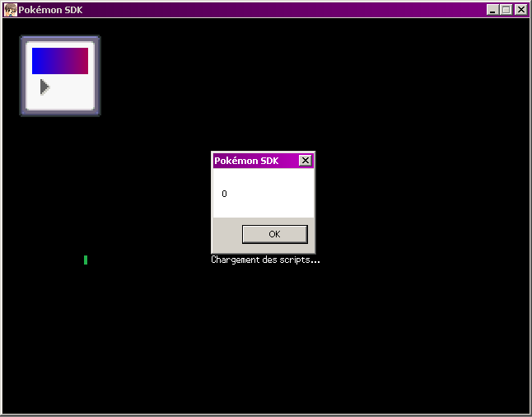Click the main window's "Pokémon SDK" title text
532x417 pixels.
coord(50,10)
